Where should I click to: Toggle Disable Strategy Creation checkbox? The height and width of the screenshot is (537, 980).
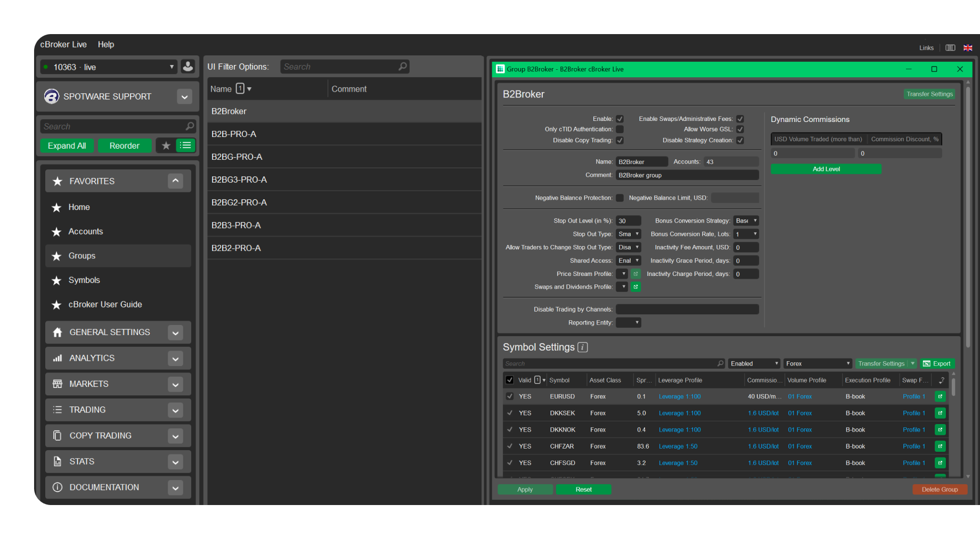coord(740,141)
